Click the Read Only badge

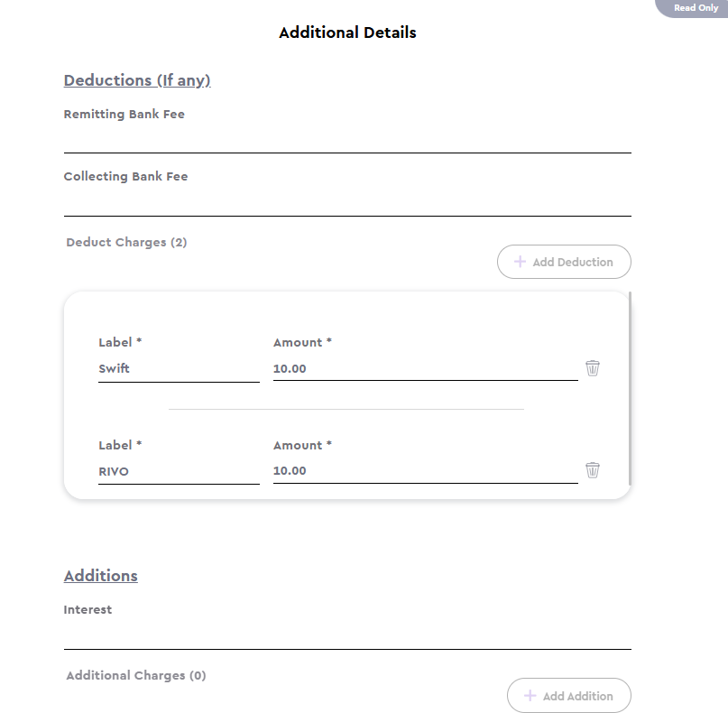[x=692, y=8]
